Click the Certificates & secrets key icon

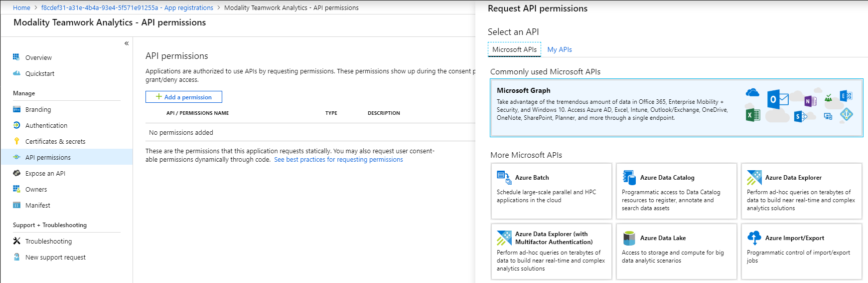click(x=16, y=141)
